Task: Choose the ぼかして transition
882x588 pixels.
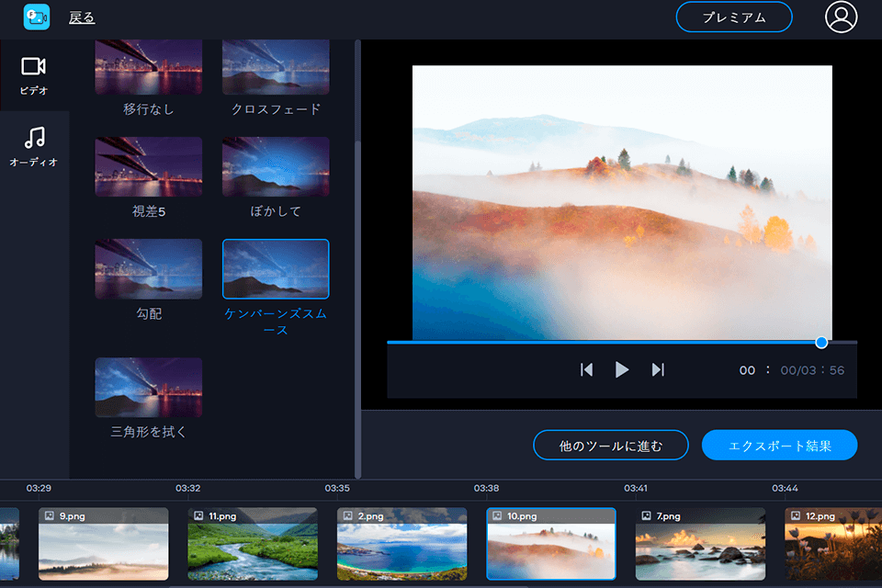Action: (x=276, y=167)
